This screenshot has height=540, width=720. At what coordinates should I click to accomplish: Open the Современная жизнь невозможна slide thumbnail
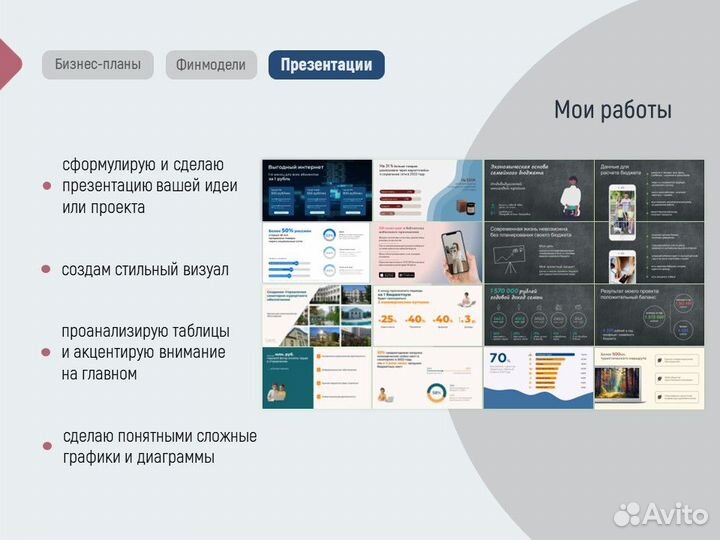tap(539, 253)
